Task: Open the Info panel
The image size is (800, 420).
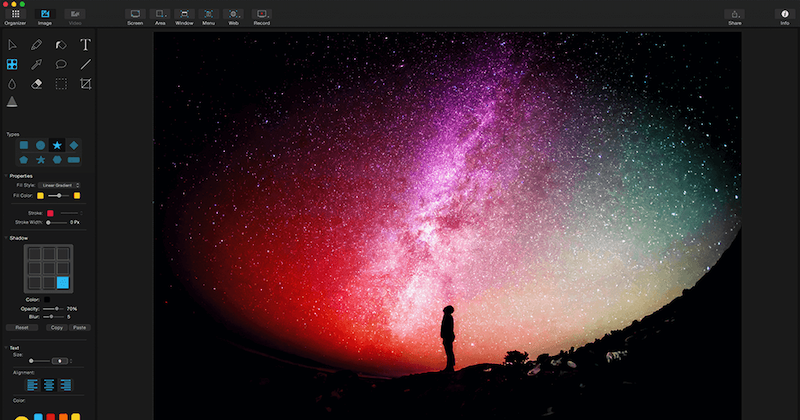Action: [x=785, y=17]
